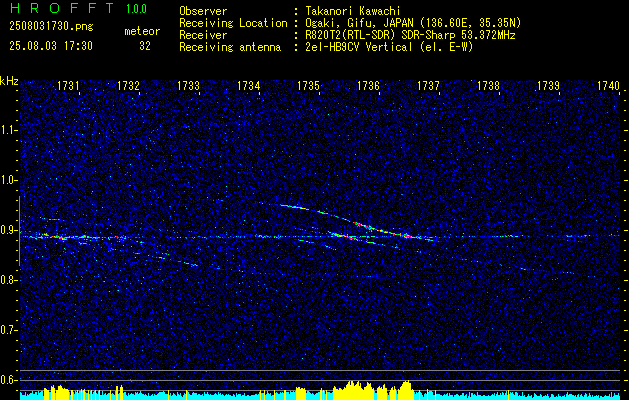Viewport: 629px width, 400px height.
Task: Click time marker 1735
Action: tap(309, 85)
